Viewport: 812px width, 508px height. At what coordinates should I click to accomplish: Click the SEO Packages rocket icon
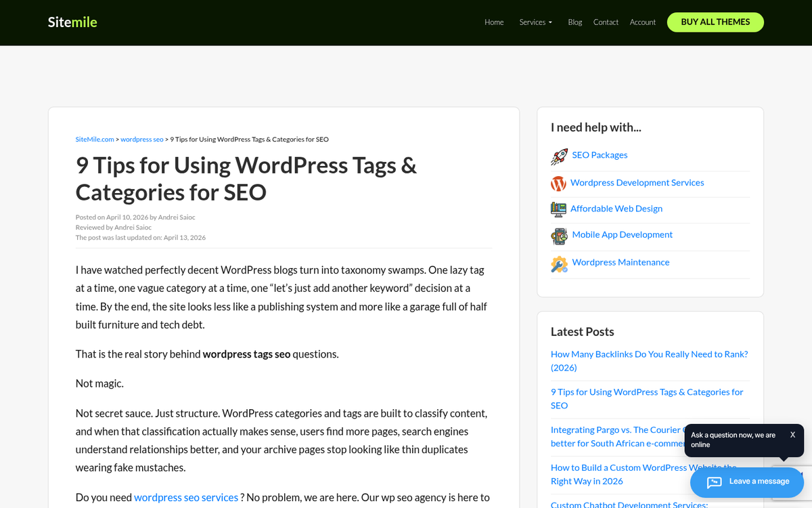click(559, 156)
